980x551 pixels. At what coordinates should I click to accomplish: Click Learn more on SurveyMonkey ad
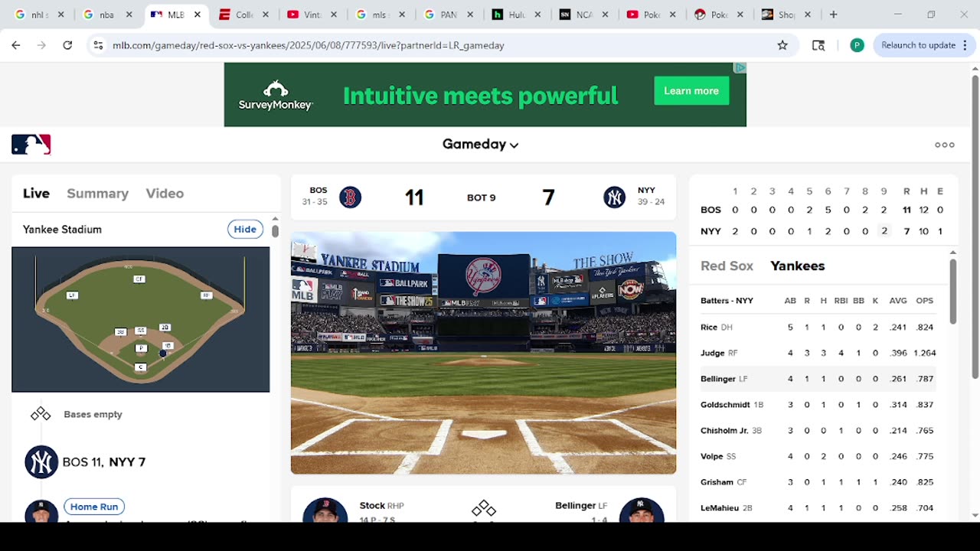click(691, 91)
